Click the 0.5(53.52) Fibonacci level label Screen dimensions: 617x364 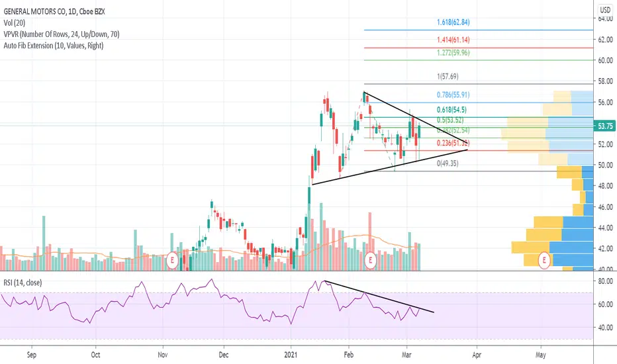coord(450,120)
